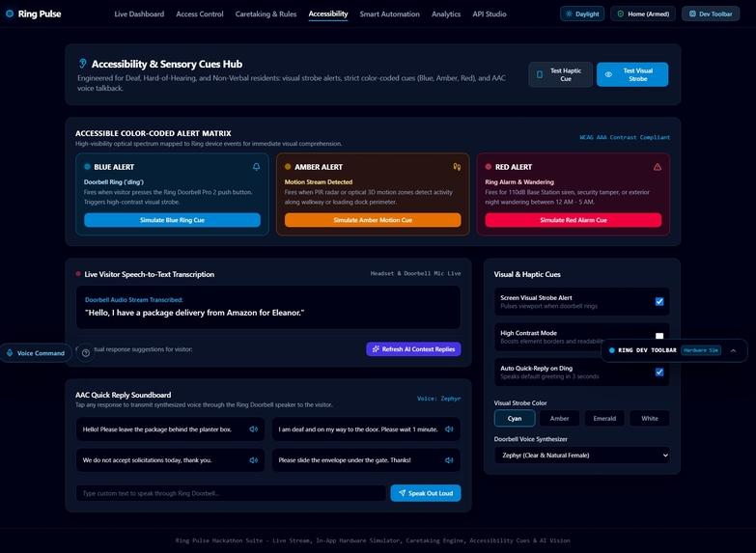The image size is (756, 553).
Task: Open the API Studio tab
Action: click(x=490, y=14)
